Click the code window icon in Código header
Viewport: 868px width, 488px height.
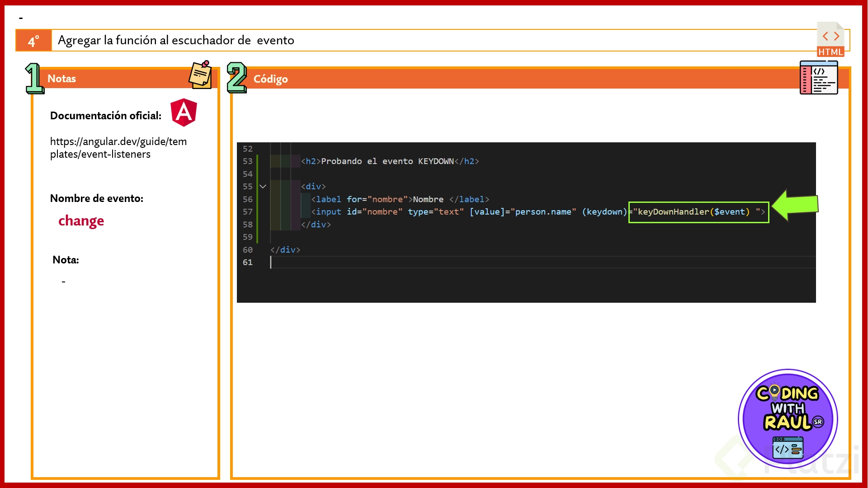(x=818, y=78)
